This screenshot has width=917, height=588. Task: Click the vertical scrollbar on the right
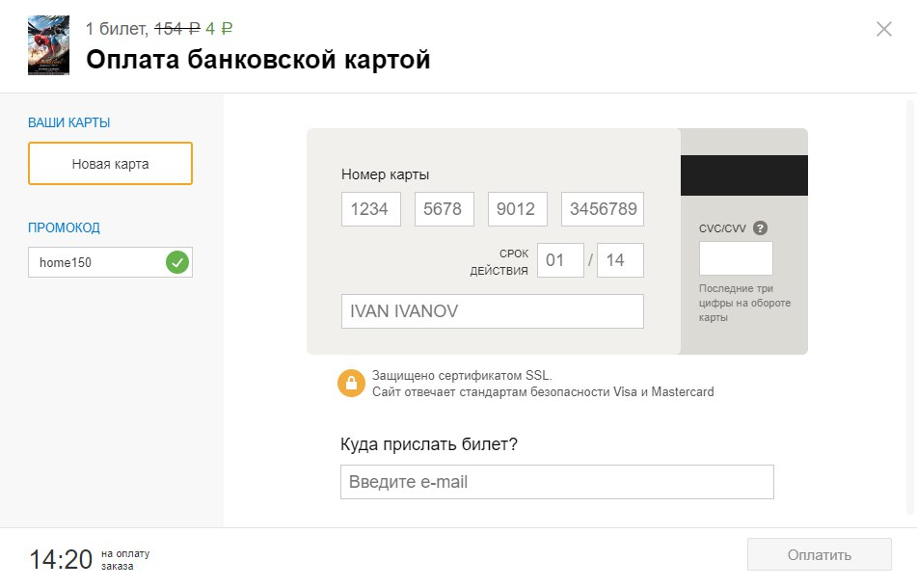(x=910, y=308)
